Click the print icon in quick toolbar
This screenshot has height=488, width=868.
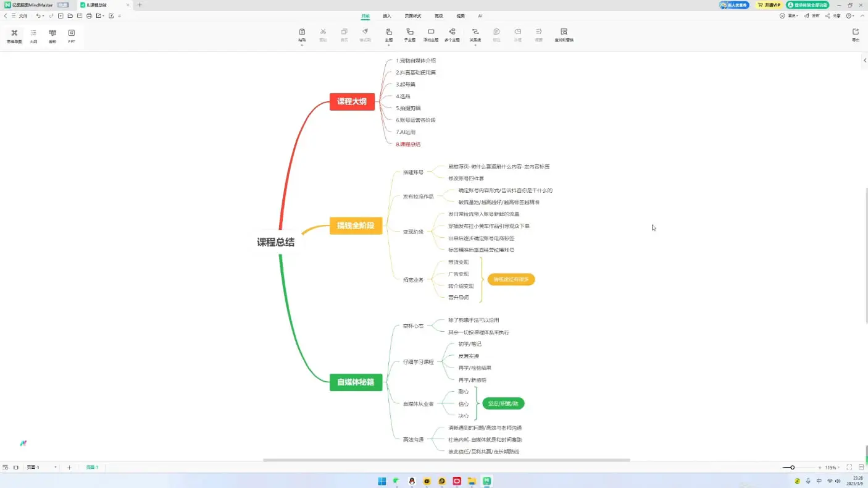tap(90, 15)
